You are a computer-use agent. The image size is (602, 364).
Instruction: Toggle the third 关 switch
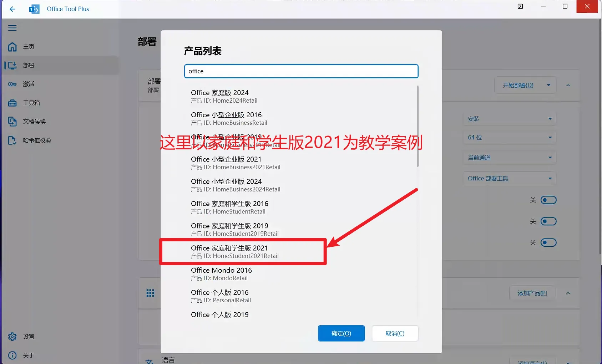pos(548,243)
